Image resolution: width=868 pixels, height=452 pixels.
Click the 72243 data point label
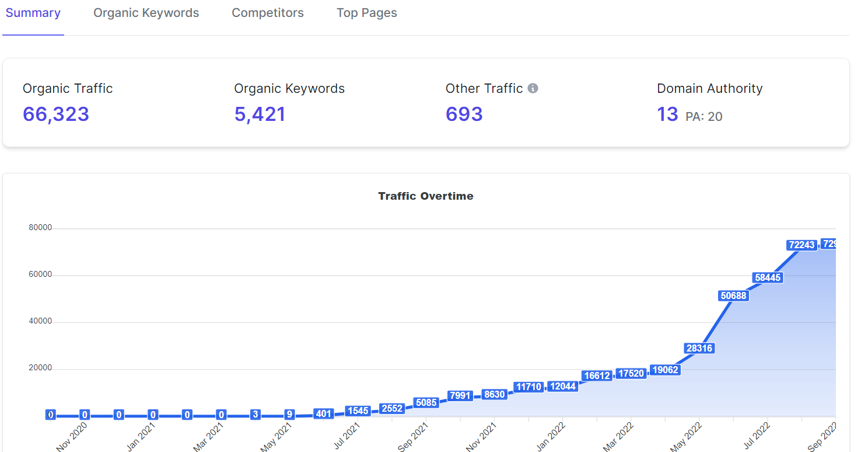801,245
